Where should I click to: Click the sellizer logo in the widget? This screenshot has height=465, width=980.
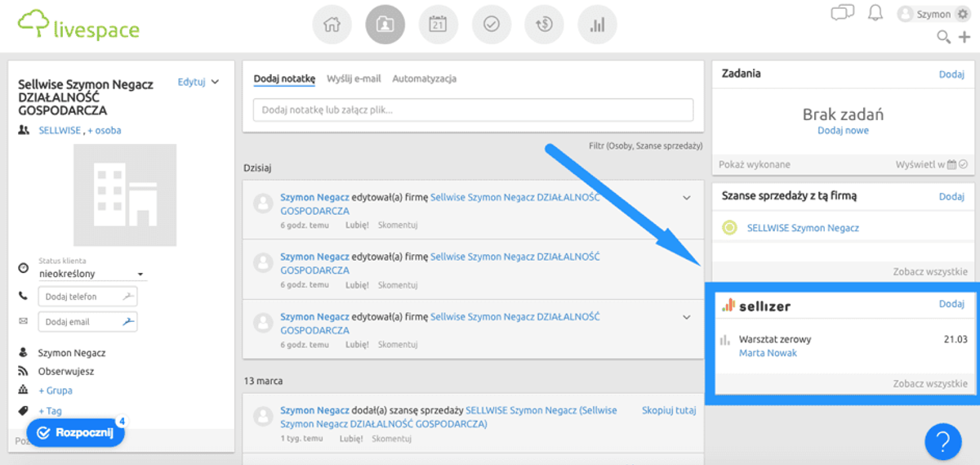755,306
